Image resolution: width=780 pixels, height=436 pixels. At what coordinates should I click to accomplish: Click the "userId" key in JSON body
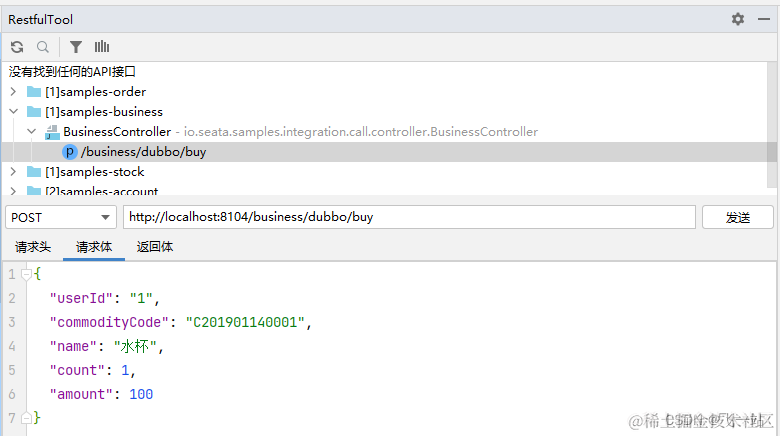81,298
